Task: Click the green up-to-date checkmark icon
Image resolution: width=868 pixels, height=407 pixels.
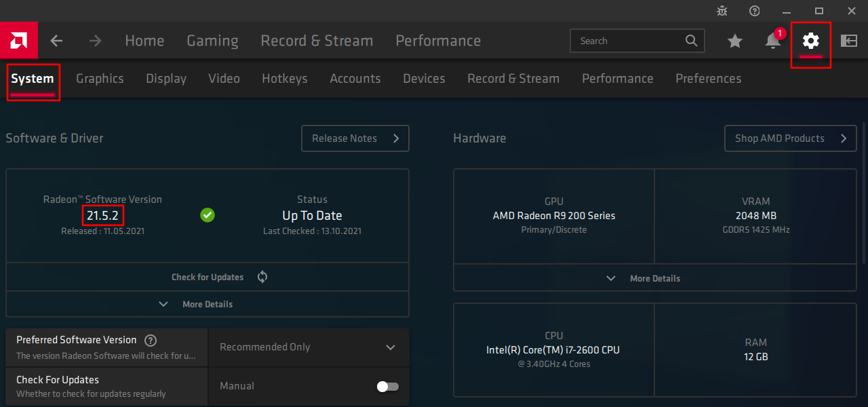Action: click(x=208, y=215)
